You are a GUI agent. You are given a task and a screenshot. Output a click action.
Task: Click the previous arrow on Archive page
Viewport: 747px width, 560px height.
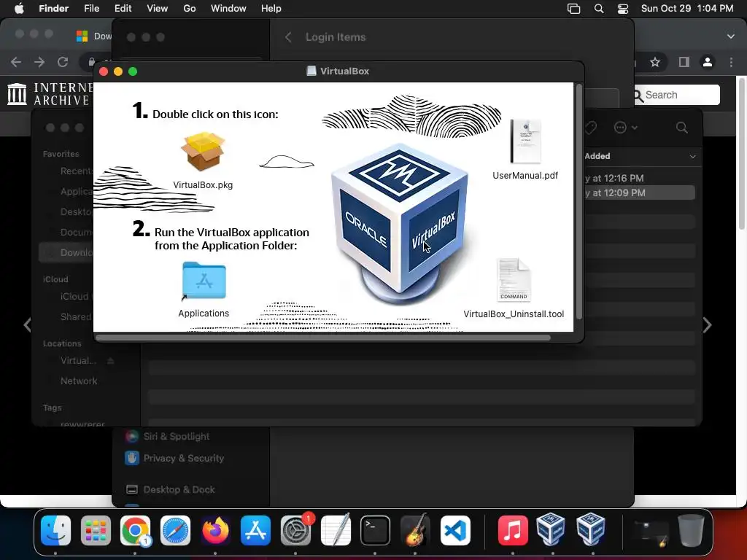click(x=27, y=324)
